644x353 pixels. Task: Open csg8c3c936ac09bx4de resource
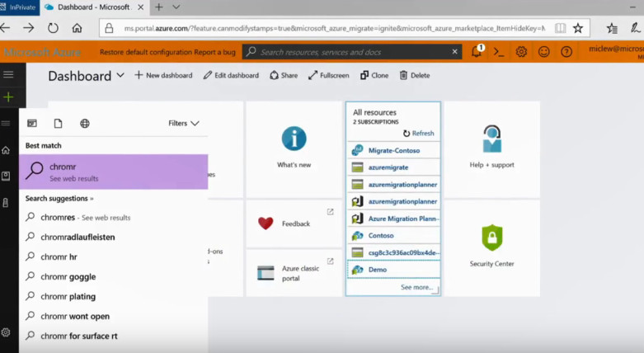(x=393, y=252)
